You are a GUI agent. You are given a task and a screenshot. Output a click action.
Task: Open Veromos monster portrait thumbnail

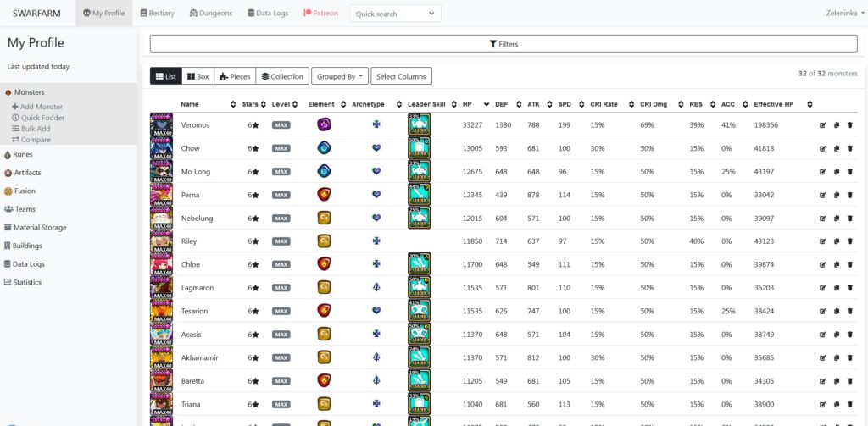161,124
